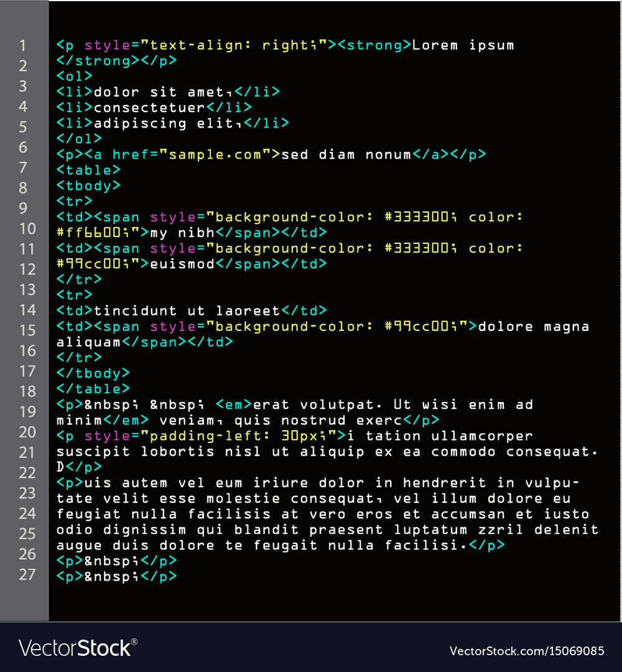This screenshot has width=622, height=672.
Task: Click the closing "</ol>" tag
Action: click(x=79, y=139)
